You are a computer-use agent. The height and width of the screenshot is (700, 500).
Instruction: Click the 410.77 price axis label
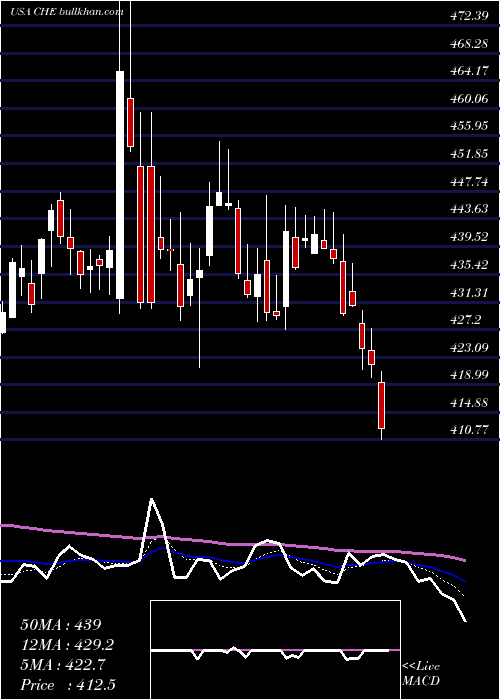[469, 430]
